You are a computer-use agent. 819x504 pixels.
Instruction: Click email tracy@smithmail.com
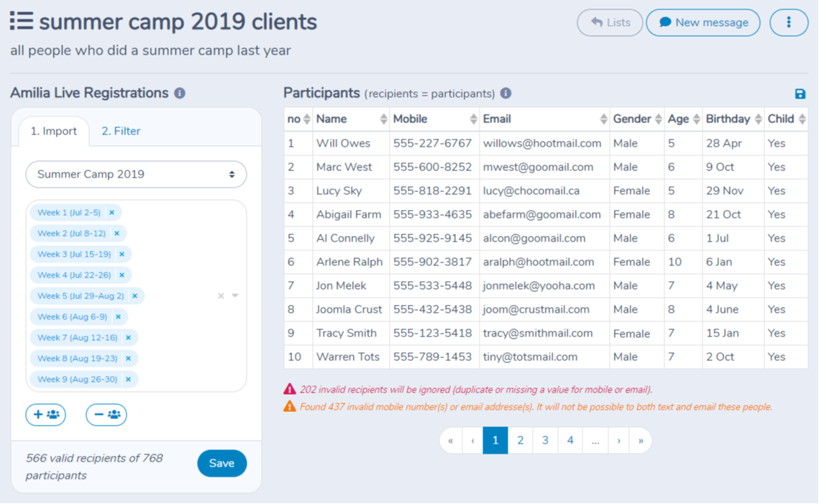537,333
